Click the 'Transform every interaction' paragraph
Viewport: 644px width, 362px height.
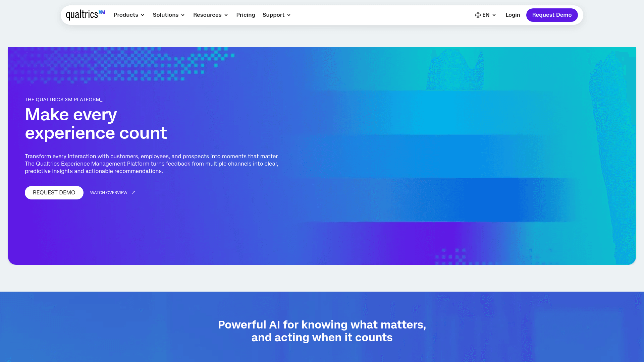tap(152, 164)
